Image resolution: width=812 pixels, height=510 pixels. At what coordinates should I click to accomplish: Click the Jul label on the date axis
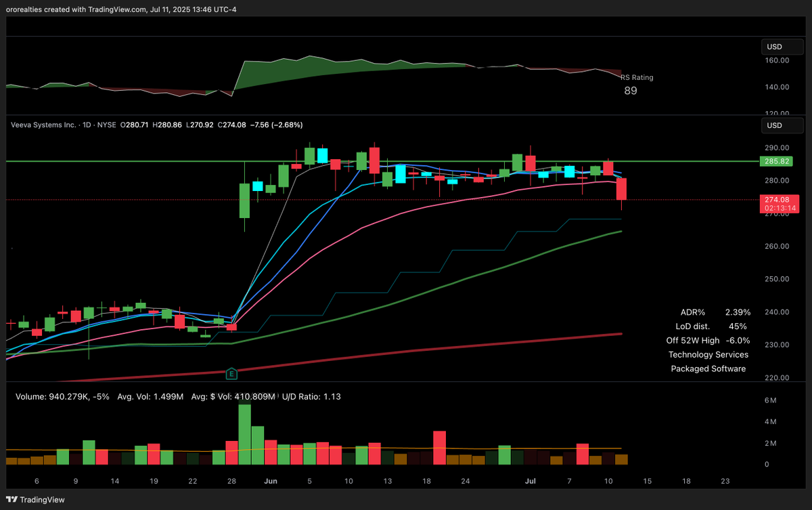(x=531, y=481)
